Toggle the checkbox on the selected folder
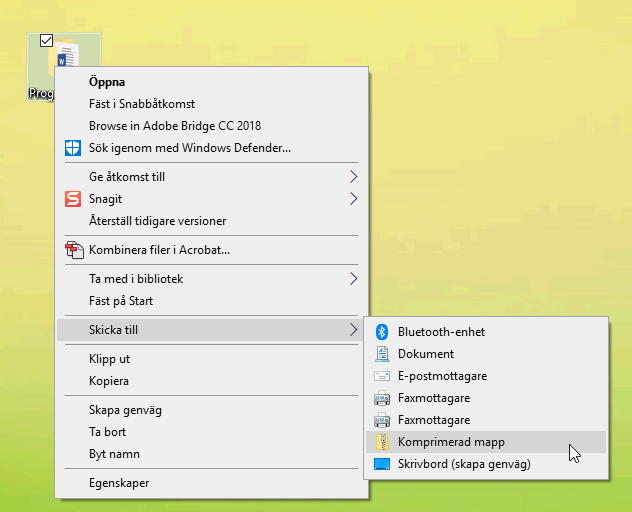 pyautogui.click(x=45, y=41)
